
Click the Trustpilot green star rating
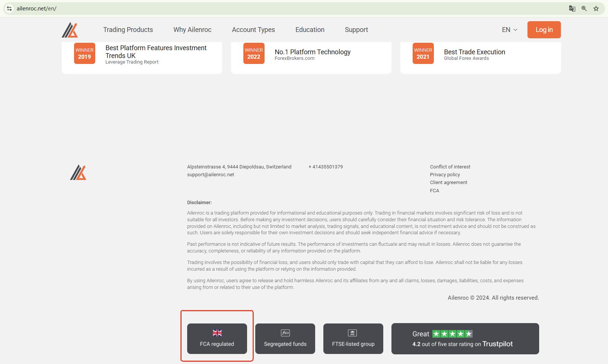452,334
